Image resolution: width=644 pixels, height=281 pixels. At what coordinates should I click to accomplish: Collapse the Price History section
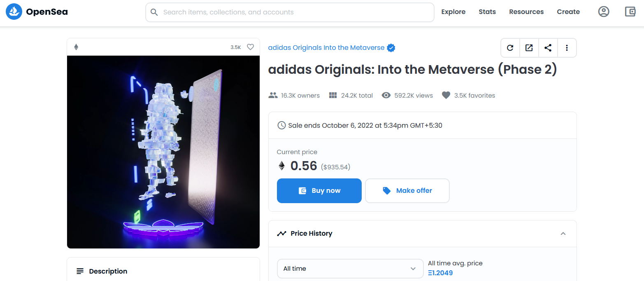coord(563,234)
